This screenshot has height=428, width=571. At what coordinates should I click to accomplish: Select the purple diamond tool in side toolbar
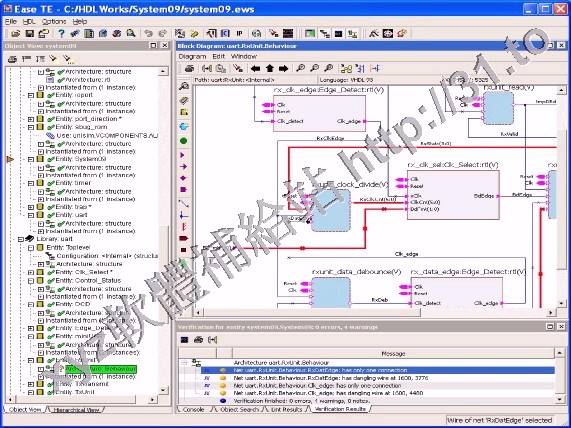pyautogui.click(x=183, y=178)
